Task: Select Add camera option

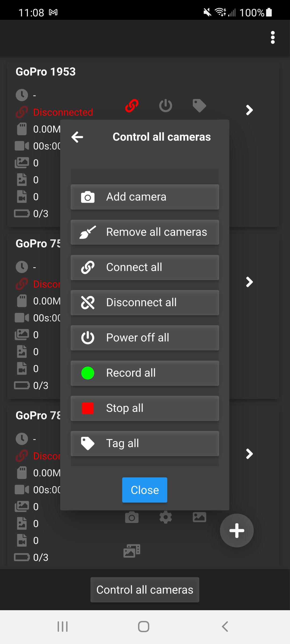Action: click(x=145, y=197)
